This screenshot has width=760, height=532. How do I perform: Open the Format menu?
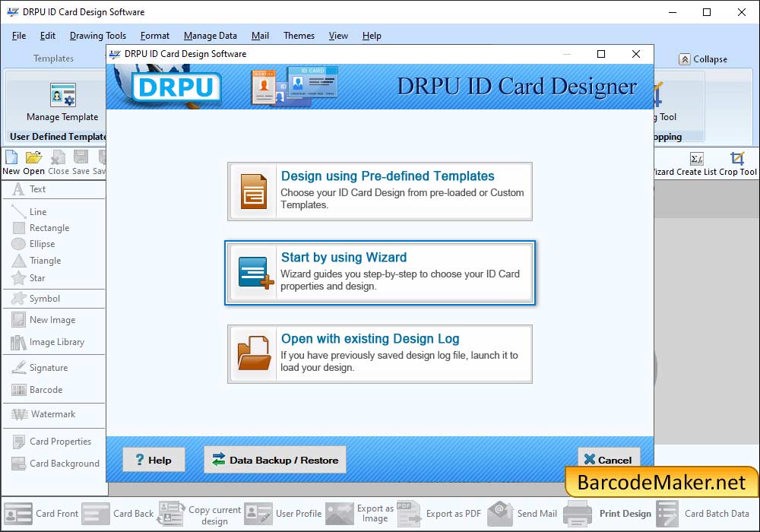[154, 36]
